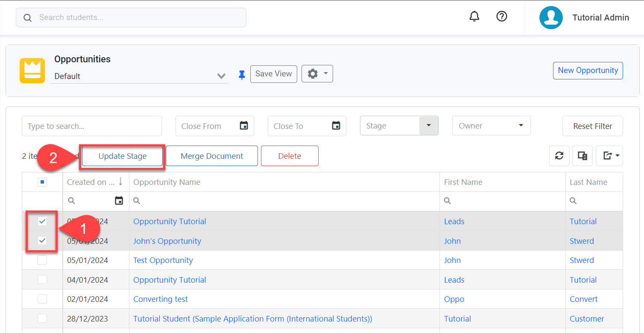The width and height of the screenshot is (644, 333).
Task: Check the Test Opportunity row checkbox
Action: tap(42, 260)
